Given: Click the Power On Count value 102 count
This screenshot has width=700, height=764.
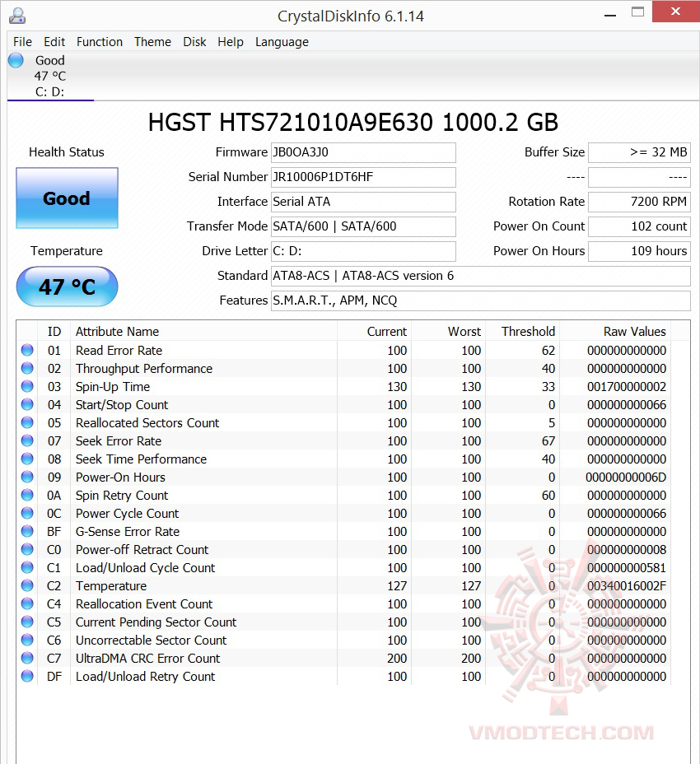Looking at the screenshot, I should click(639, 226).
